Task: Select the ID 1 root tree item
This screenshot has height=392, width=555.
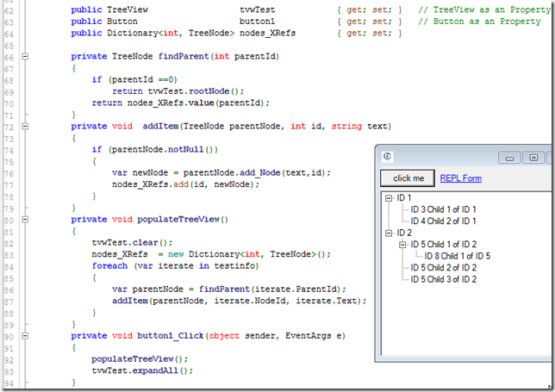Action: point(404,198)
